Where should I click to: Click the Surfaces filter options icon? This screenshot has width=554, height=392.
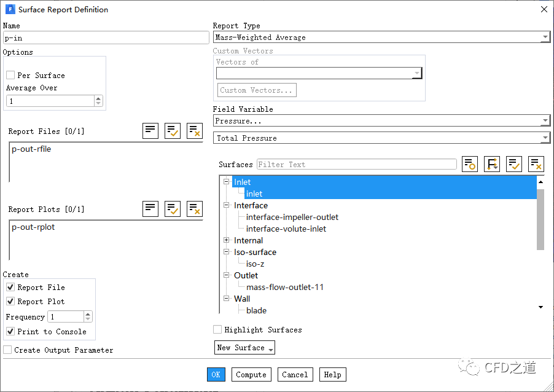(x=470, y=164)
